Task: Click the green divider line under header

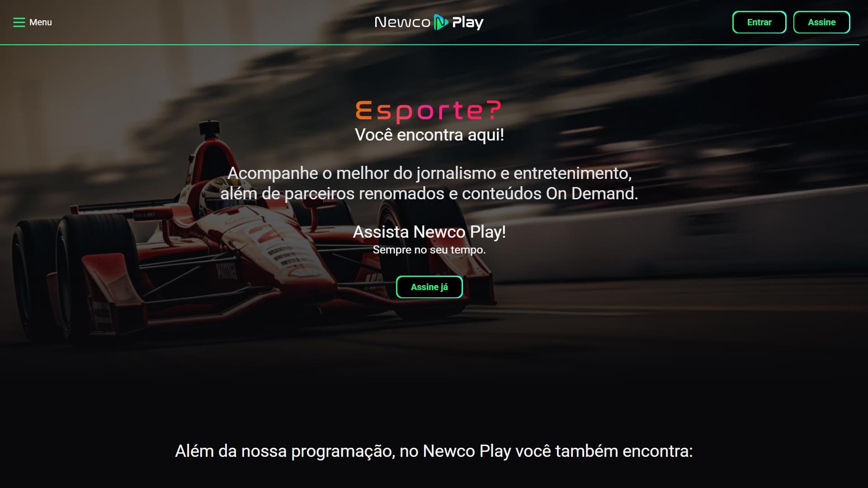Action: point(429,45)
